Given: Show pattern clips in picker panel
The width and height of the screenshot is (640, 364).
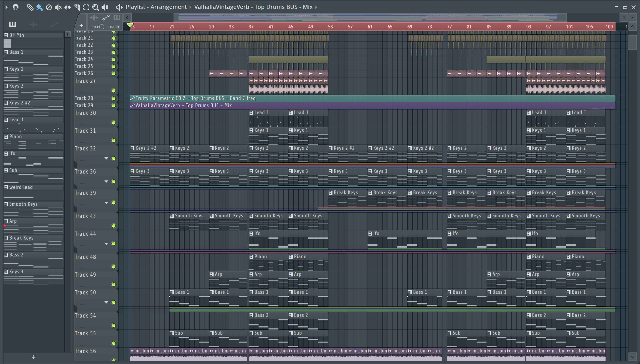Looking at the screenshot, I should (12, 24).
